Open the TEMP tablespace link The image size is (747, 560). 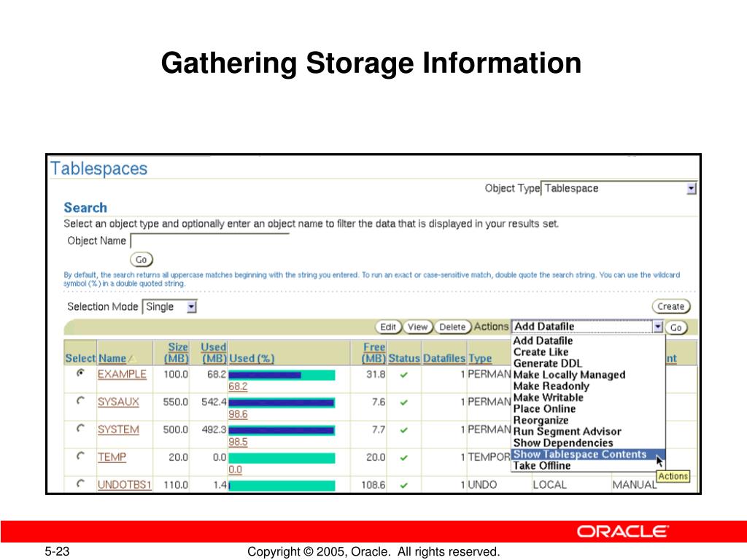point(112,457)
